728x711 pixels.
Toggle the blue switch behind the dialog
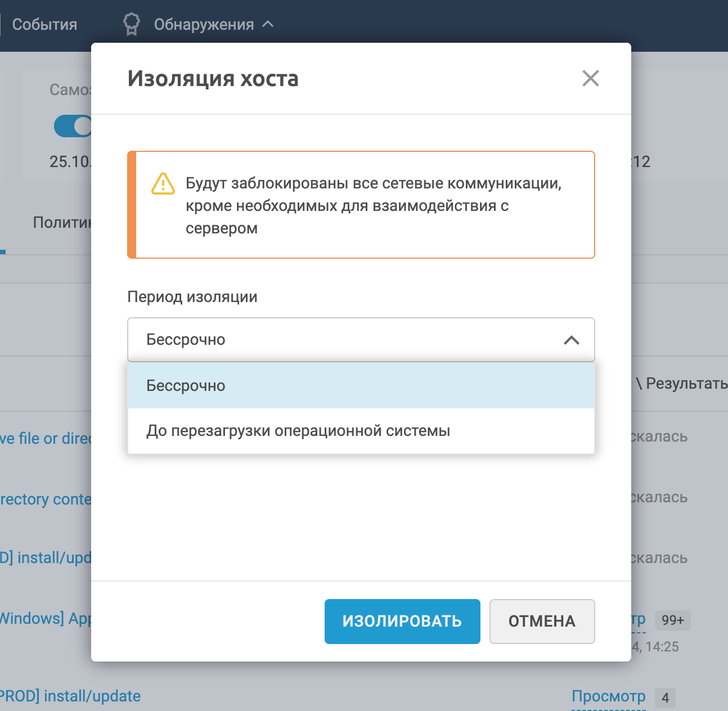click(73, 126)
